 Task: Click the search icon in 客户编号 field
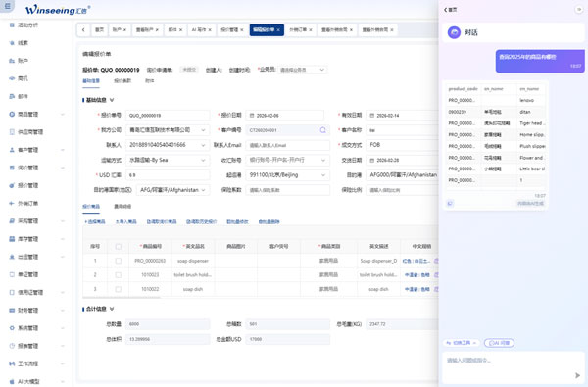[x=322, y=130]
